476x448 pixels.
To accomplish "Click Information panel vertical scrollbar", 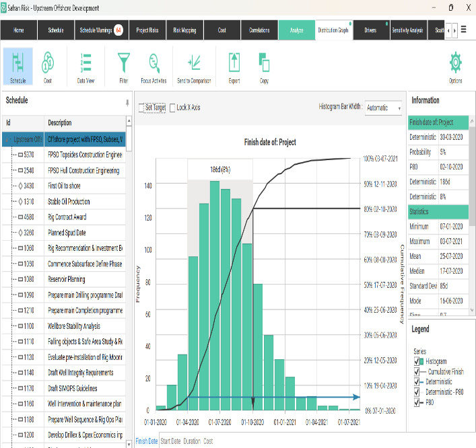I will pos(472,176).
